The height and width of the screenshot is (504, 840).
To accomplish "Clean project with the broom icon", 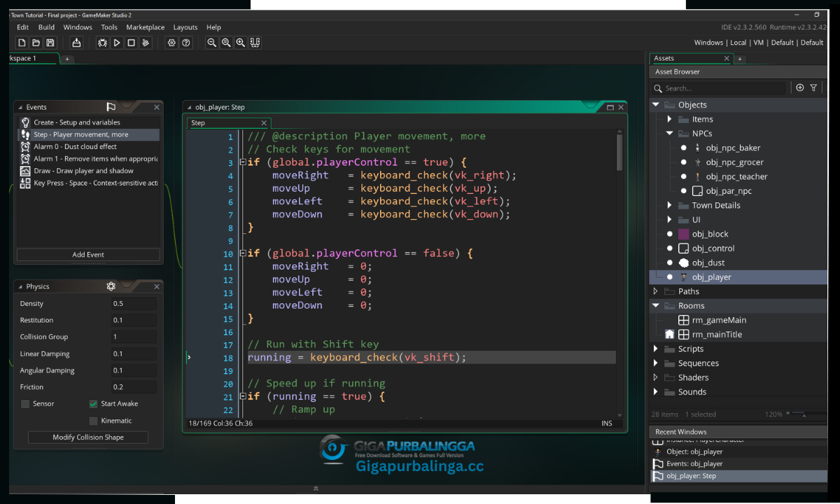I will click(x=146, y=43).
